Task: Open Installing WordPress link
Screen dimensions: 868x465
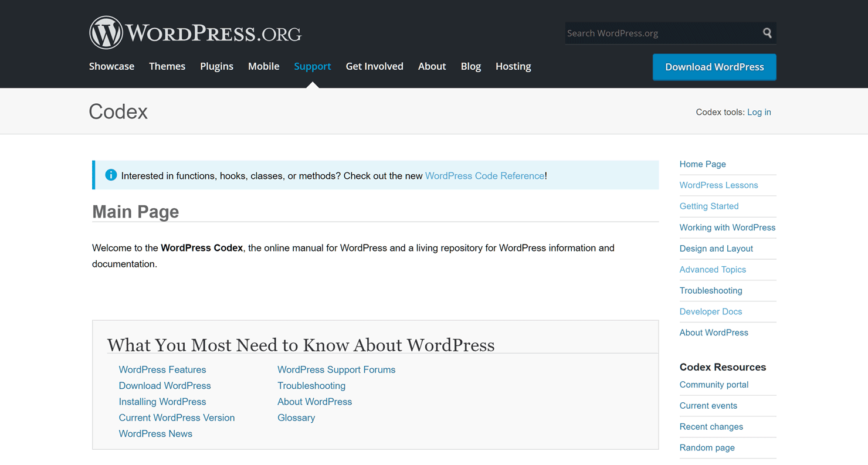Action: 162,402
